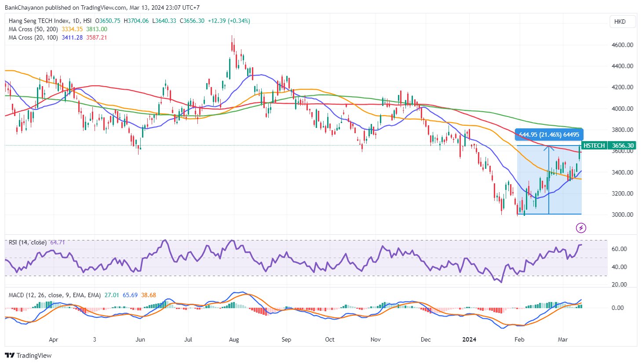This screenshot has height=364, width=642.
Task: Click the low value L3640.33
Action: point(164,21)
